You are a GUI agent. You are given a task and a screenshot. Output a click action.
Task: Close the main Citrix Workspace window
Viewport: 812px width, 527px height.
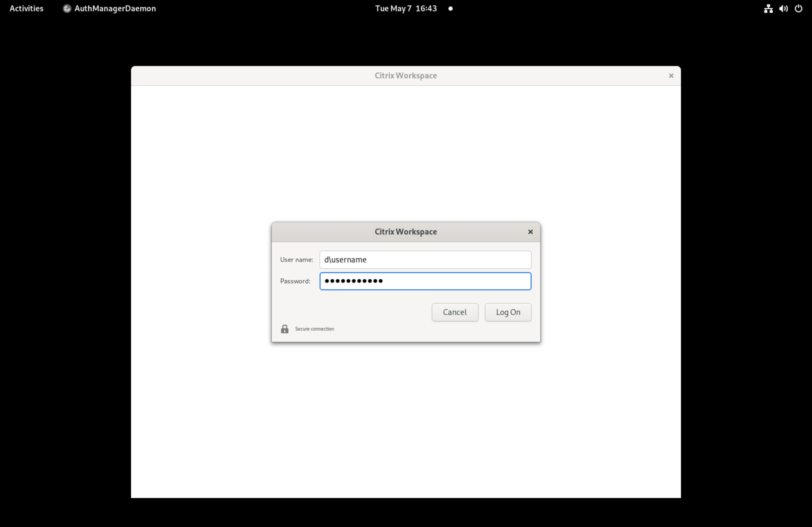[x=671, y=76]
